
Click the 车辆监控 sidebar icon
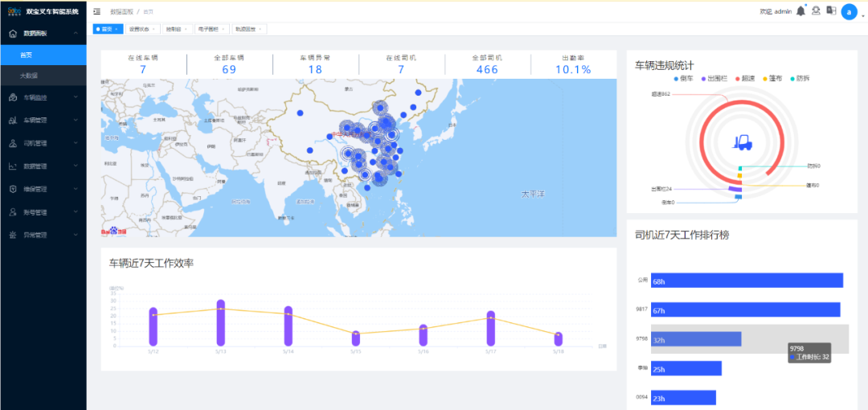(x=13, y=97)
